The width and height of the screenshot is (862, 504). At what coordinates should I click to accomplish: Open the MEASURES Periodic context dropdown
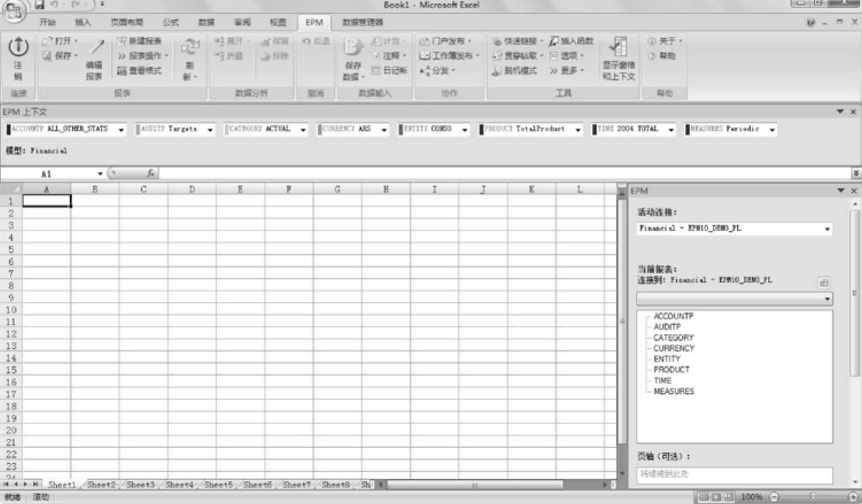[x=772, y=130]
